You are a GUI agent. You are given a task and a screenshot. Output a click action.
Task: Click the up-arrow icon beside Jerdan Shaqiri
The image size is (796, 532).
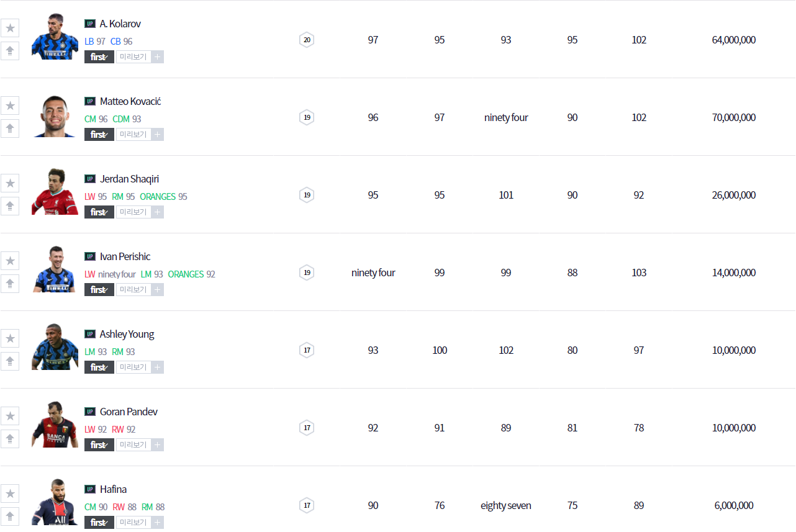(x=10, y=206)
